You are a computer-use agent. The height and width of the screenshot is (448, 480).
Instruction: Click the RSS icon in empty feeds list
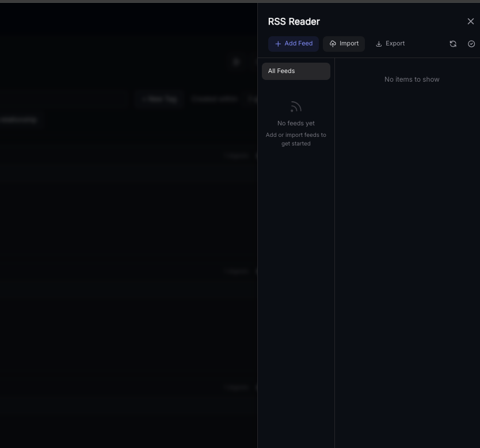click(x=296, y=107)
